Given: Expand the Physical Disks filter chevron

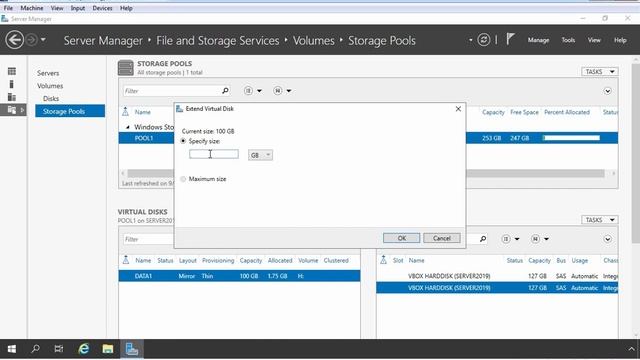Looking at the screenshot, I should [x=607, y=239].
